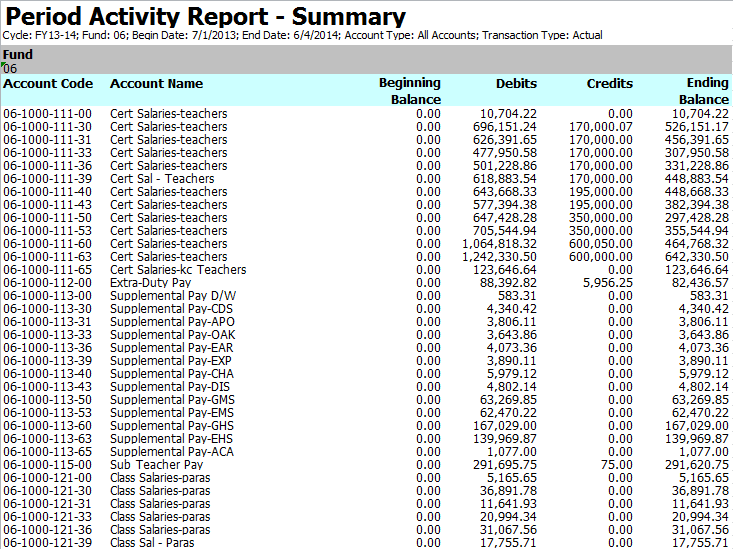This screenshot has width=733, height=549.
Task: Click the Debits column header
Action: pos(516,84)
